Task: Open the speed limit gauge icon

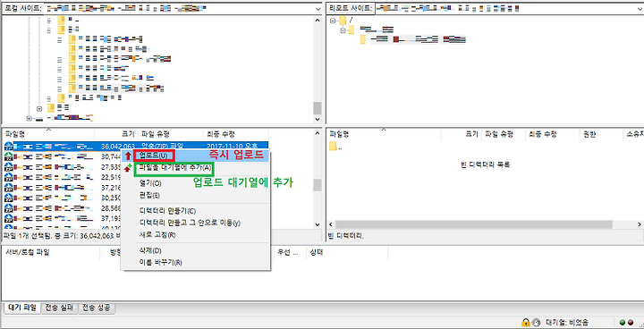Action: pos(536,323)
